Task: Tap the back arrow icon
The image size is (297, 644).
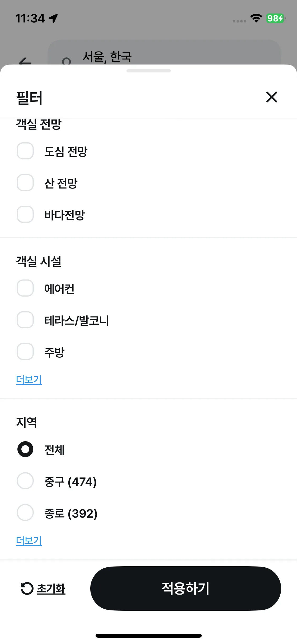Action: pos(25,62)
